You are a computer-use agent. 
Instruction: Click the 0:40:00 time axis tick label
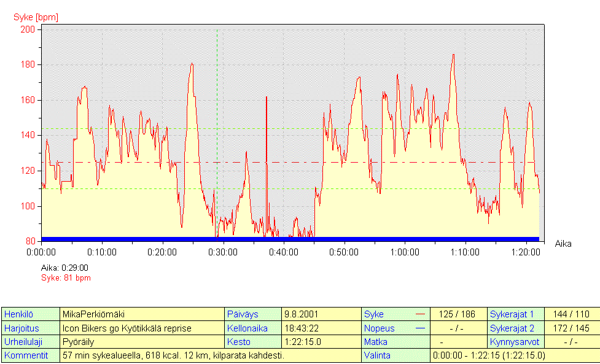coord(284,252)
